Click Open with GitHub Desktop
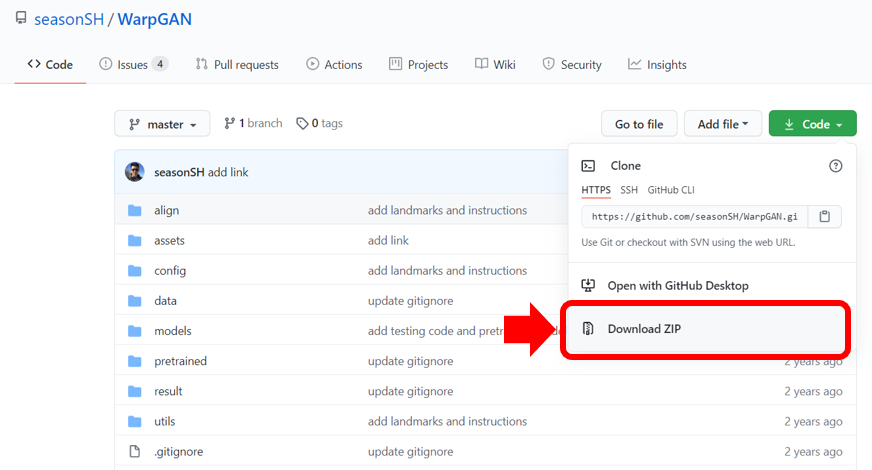872x470 pixels. point(678,286)
